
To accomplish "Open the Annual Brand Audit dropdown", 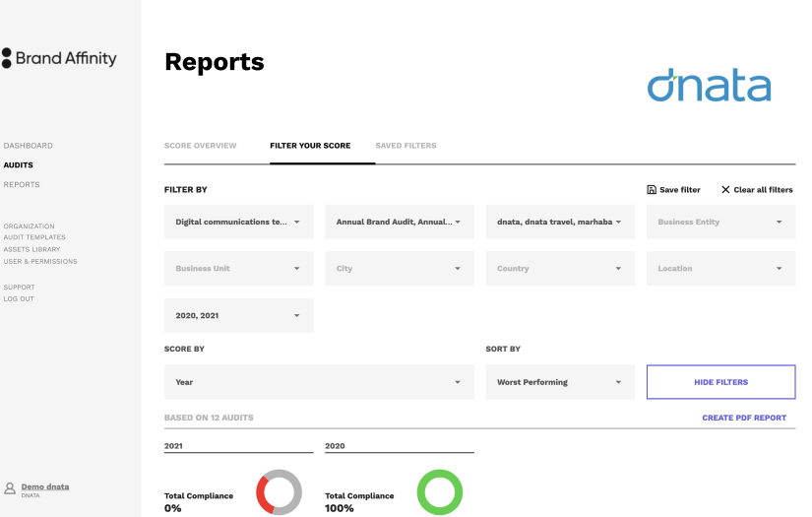I will pos(400,222).
